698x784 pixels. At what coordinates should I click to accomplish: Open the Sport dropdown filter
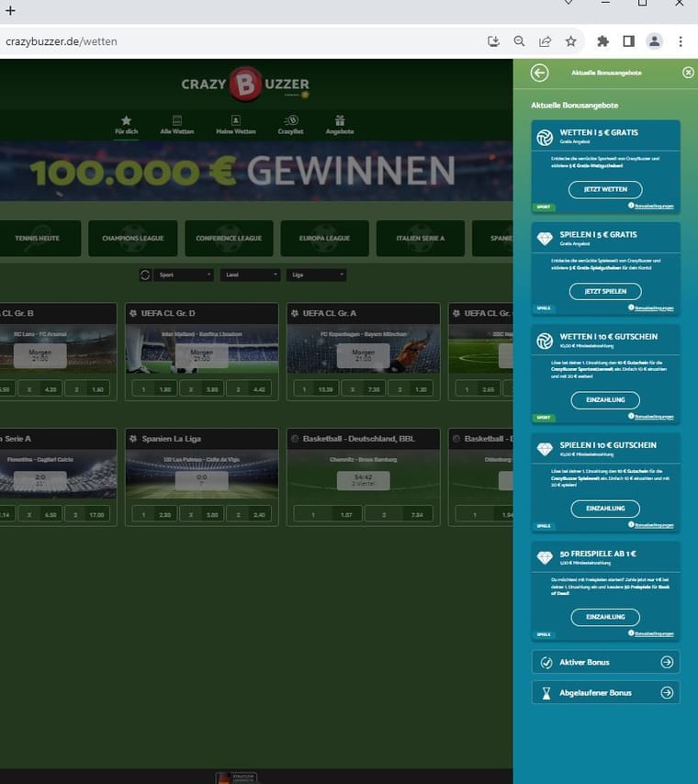(x=184, y=275)
